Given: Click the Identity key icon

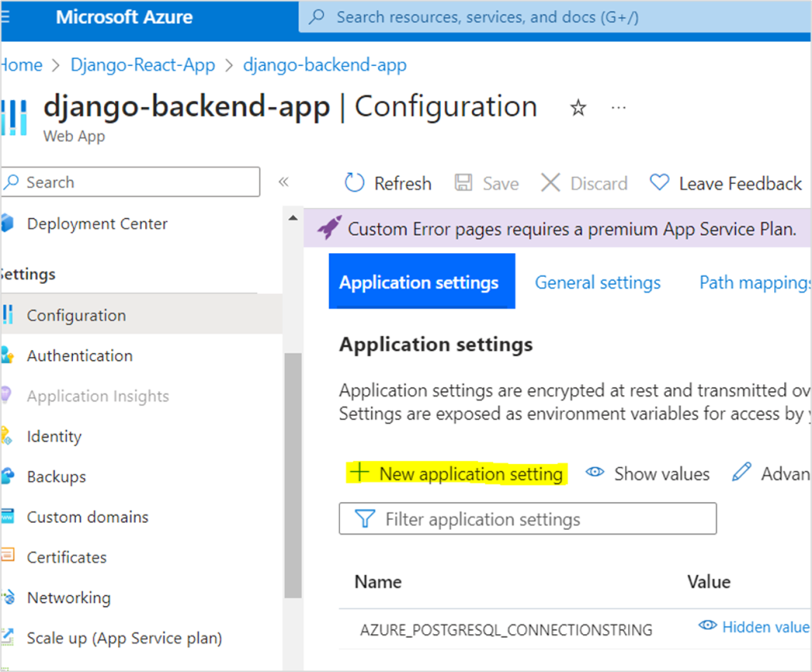Looking at the screenshot, I should point(6,436).
